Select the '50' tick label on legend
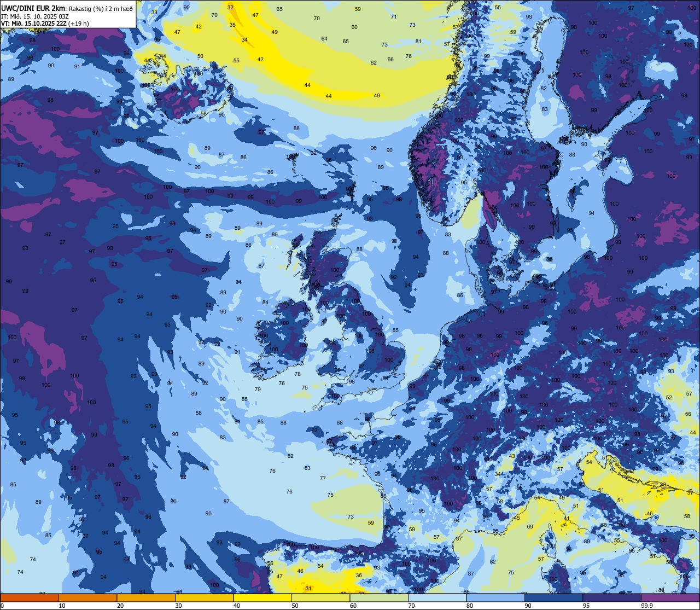This screenshot has height=610, width=700. click(295, 606)
